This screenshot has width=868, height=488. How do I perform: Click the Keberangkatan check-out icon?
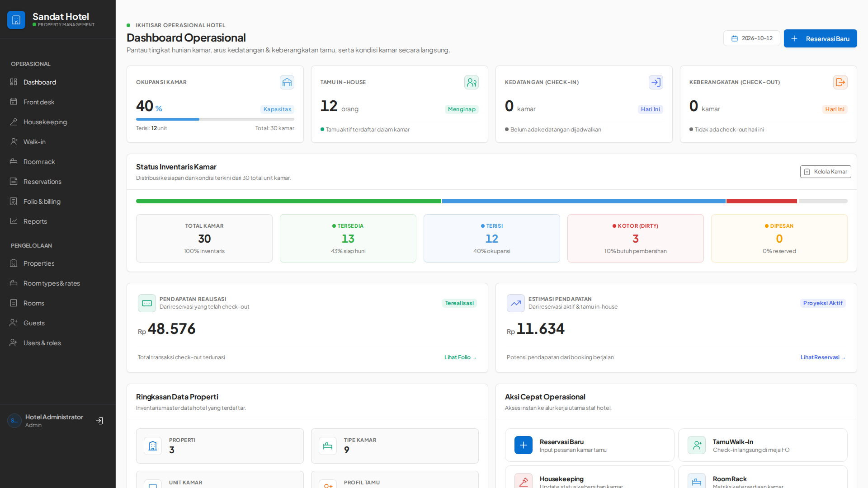click(x=840, y=82)
